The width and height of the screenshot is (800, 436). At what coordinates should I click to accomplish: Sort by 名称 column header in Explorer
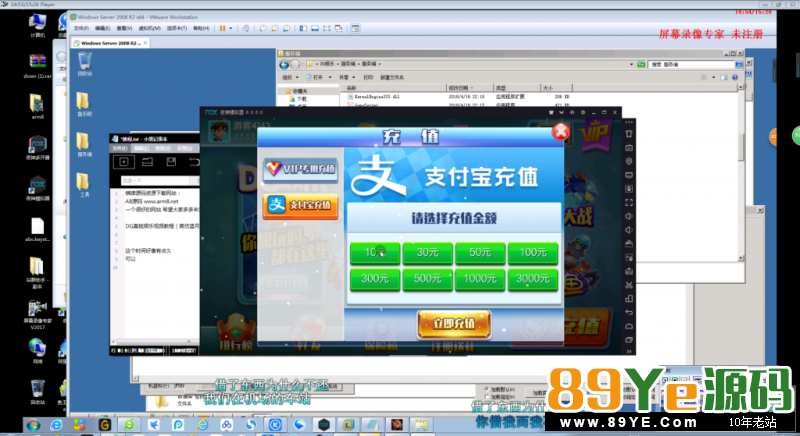pos(395,88)
